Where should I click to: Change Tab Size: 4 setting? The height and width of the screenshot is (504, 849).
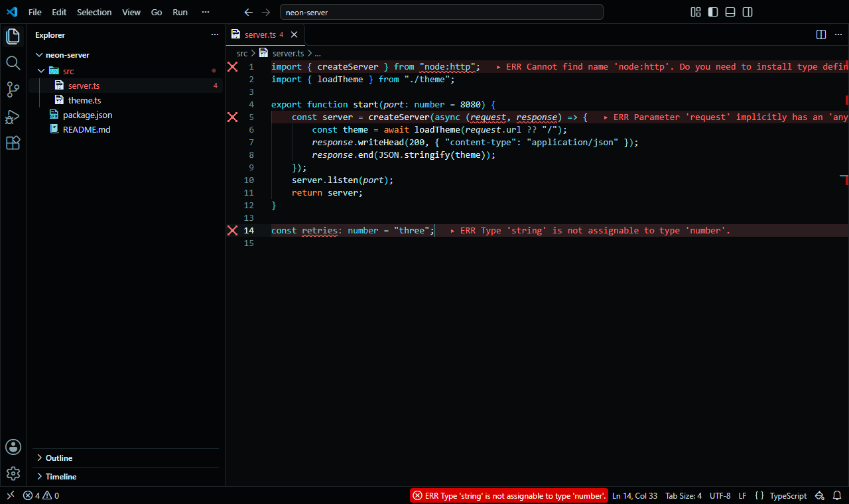(x=683, y=495)
